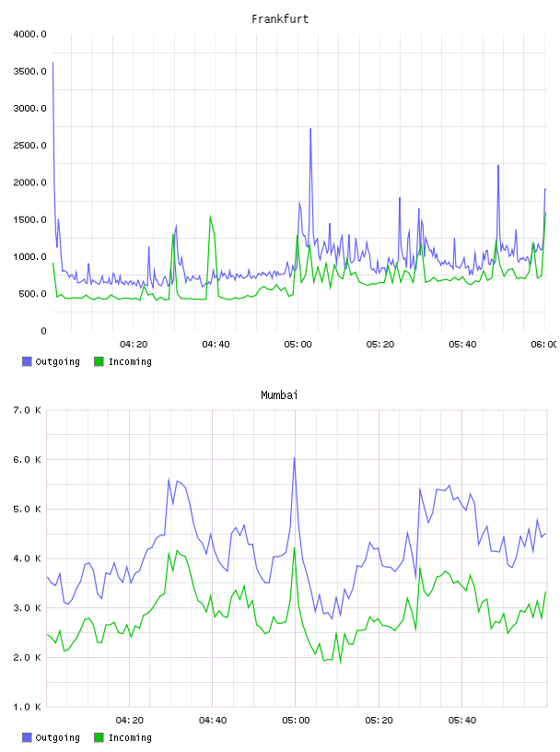
Task: Click the 05:40 time label on Mumbai chart
Action: click(x=462, y=721)
